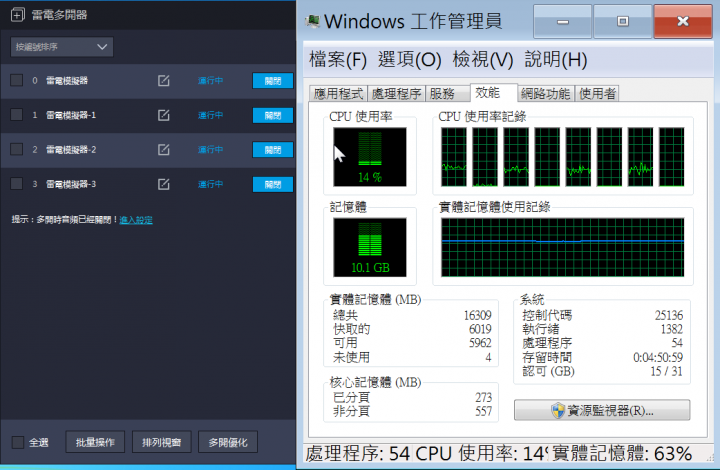Tick the checkbox for 雷電模擬器 row 0
720x470 pixels.
point(17,80)
